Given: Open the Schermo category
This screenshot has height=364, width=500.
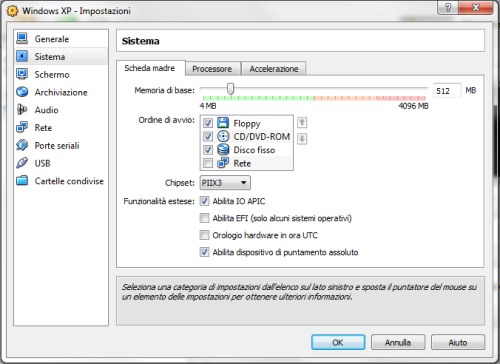Looking at the screenshot, I should pos(61,74).
